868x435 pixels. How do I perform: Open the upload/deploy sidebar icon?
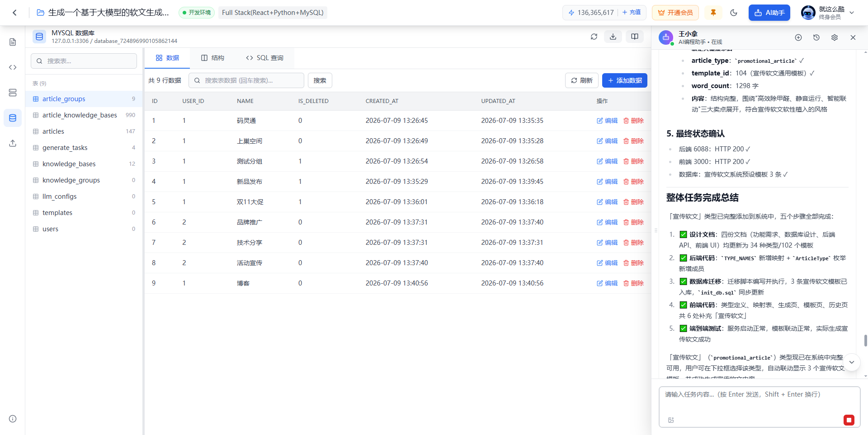pyautogui.click(x=13, y=143)
